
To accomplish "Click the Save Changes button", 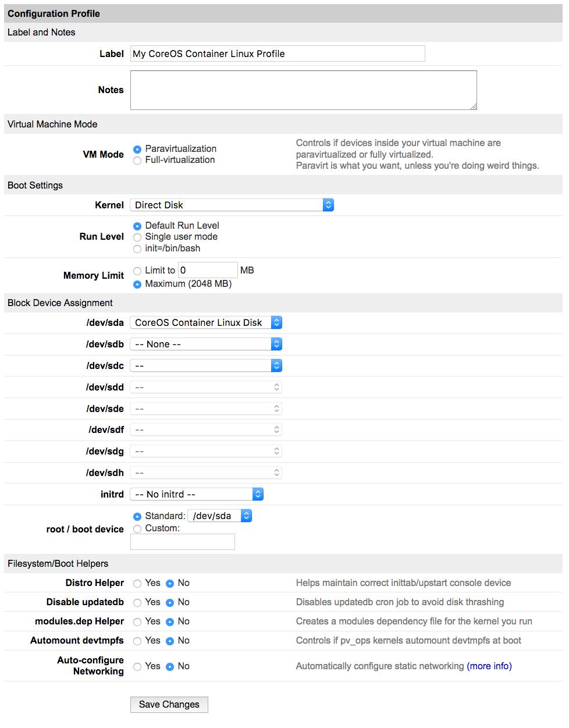I will [169, 704].
